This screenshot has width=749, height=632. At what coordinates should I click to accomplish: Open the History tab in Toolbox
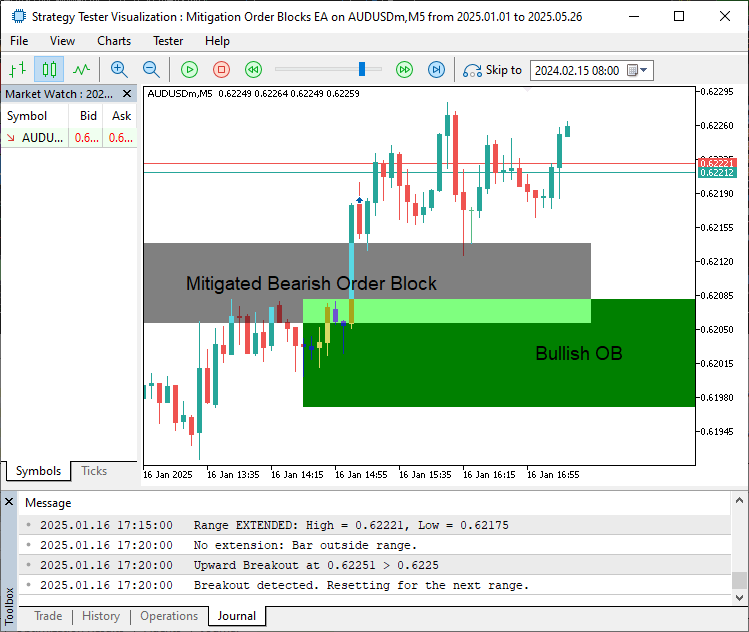[101, 616]
